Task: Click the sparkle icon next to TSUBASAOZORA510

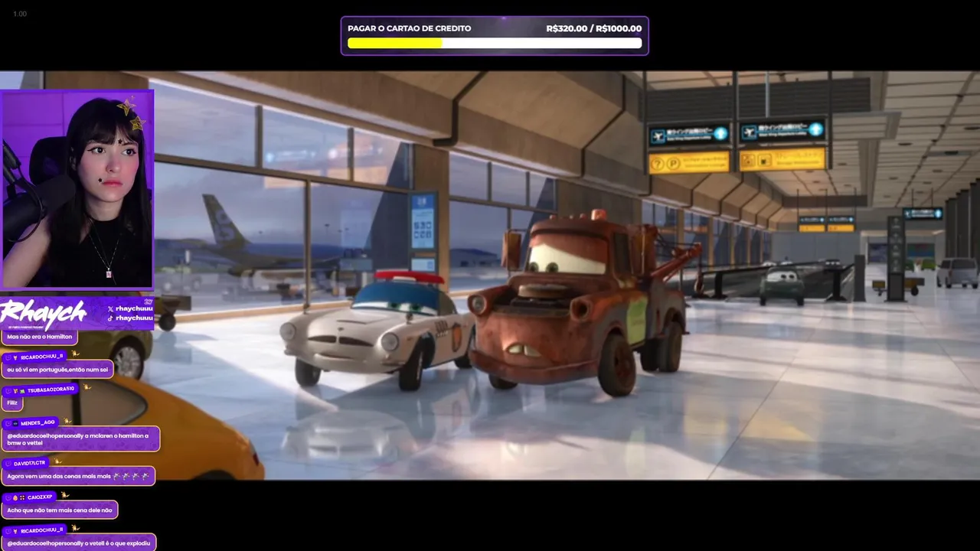Action: (x=87, y=387)
